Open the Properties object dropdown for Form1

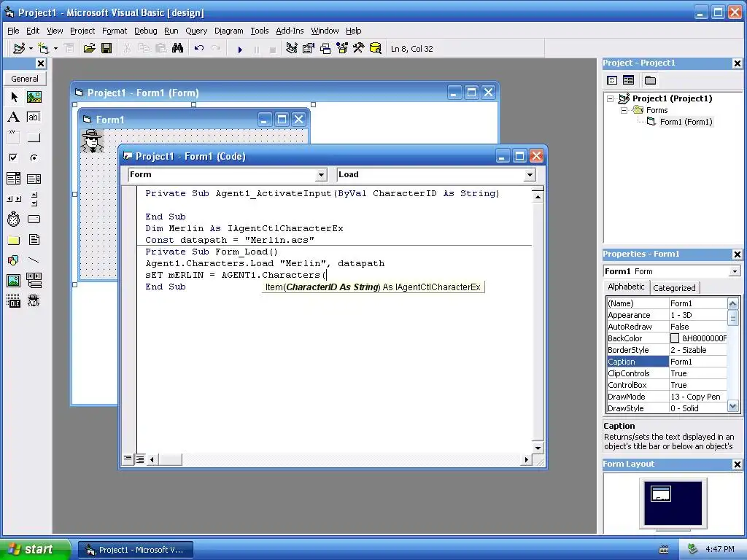point(735,271)
